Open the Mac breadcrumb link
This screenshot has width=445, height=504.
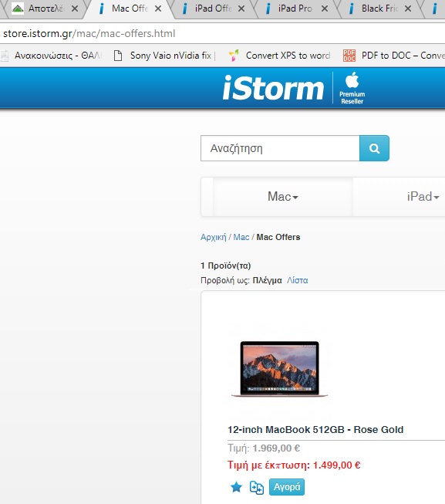241,237
